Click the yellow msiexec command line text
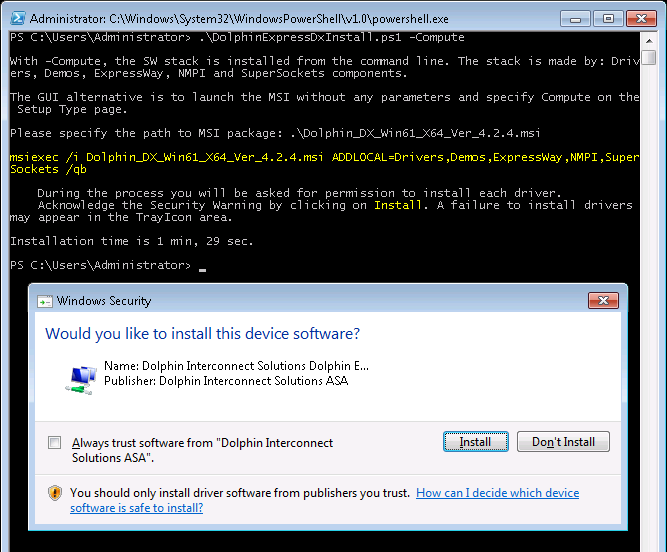 (324, 163)
